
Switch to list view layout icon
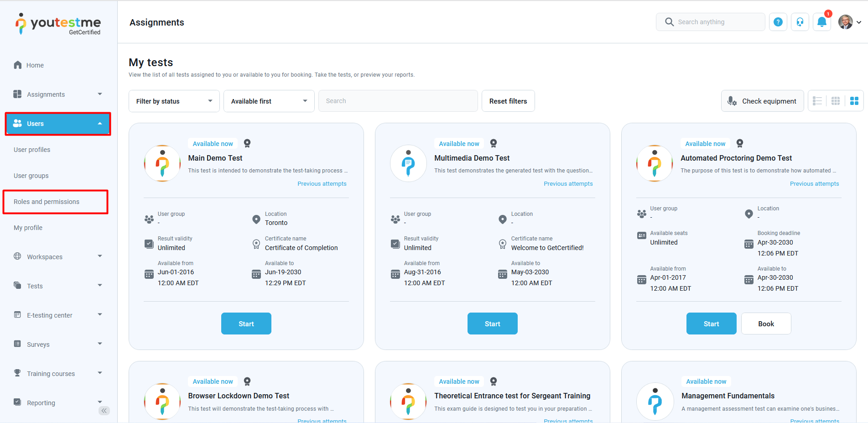[817, 101]
